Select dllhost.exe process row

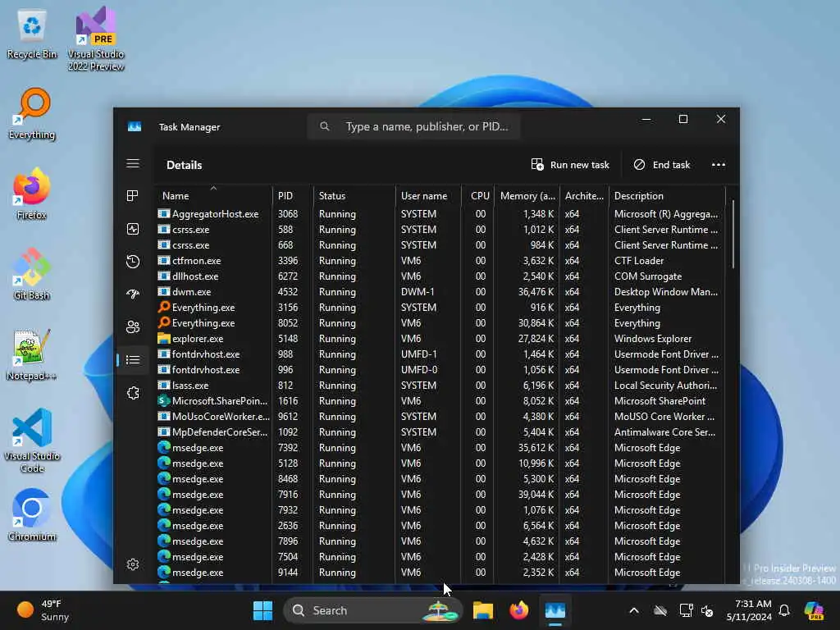coord(441,276)
